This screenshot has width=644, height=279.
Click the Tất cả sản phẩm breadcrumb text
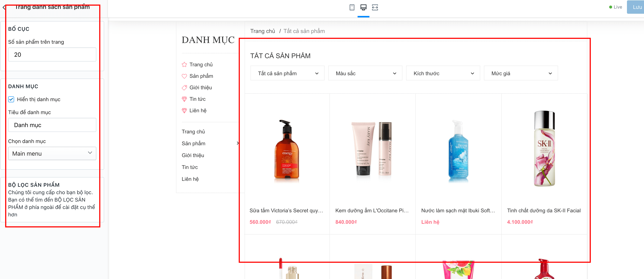coord(304,31)
